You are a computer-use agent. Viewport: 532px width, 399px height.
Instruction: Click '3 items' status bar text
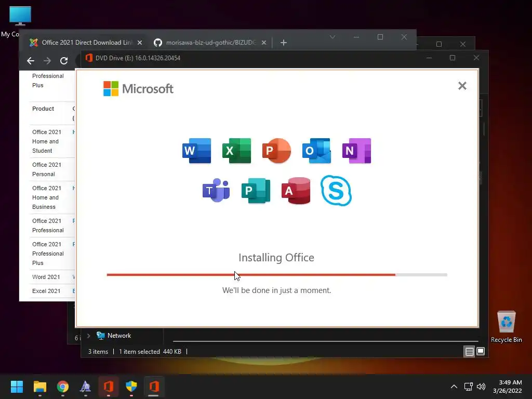click(98, 352)
